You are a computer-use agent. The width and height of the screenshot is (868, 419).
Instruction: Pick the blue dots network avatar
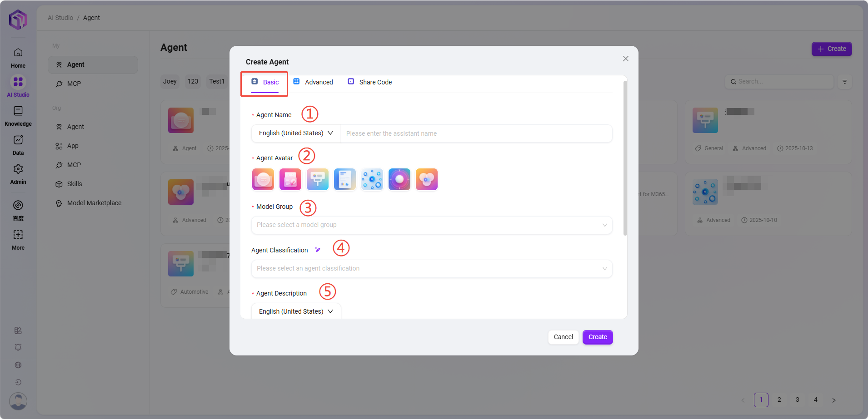(372, 179)
